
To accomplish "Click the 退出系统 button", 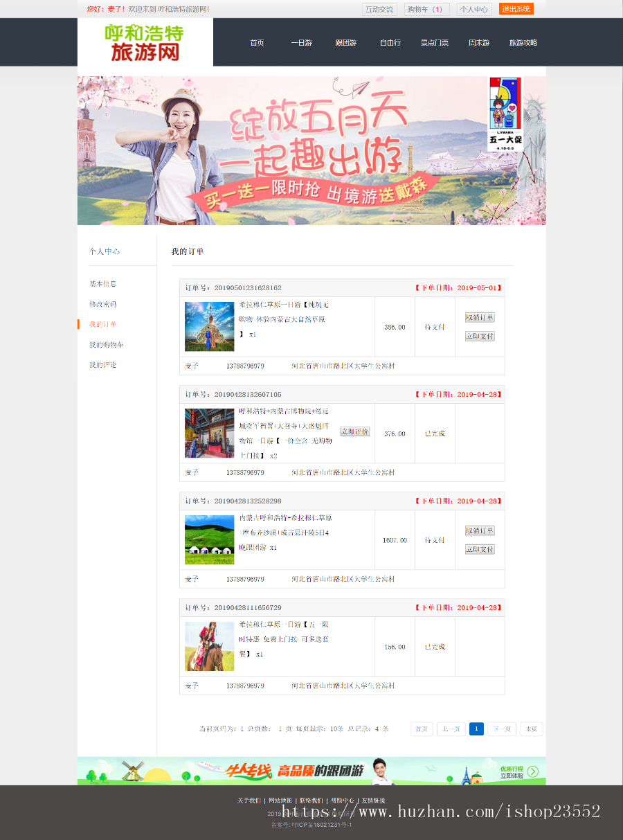I will point(516,9).
